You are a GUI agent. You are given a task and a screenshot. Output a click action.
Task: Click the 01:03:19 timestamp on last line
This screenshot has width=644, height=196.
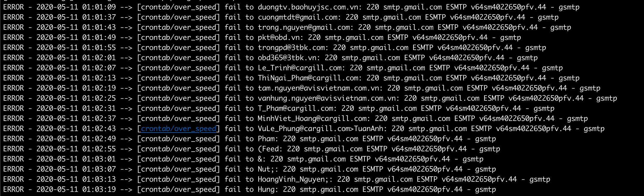[99, 189]
